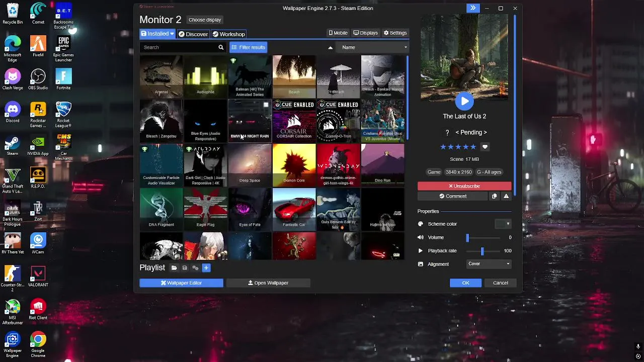This screenshot has height=362, width=644.
Task: Rate the wallpaper five stars
Action: coord(473,147)
